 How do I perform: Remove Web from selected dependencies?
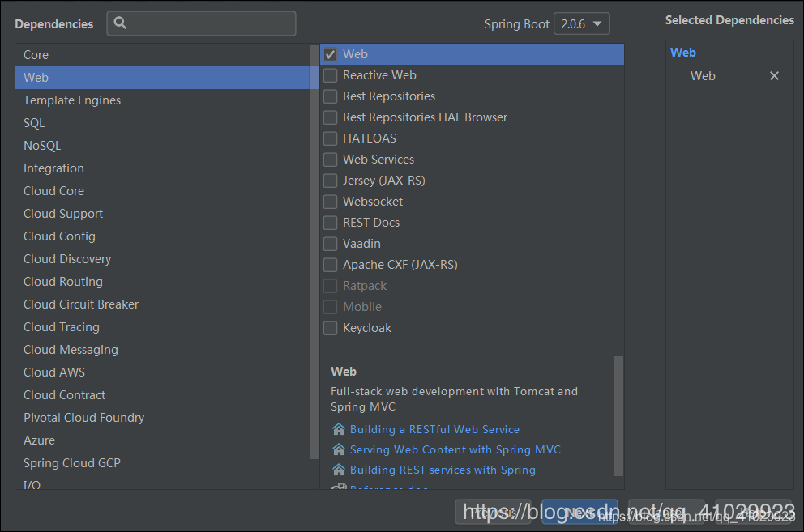tap(774, 76)
